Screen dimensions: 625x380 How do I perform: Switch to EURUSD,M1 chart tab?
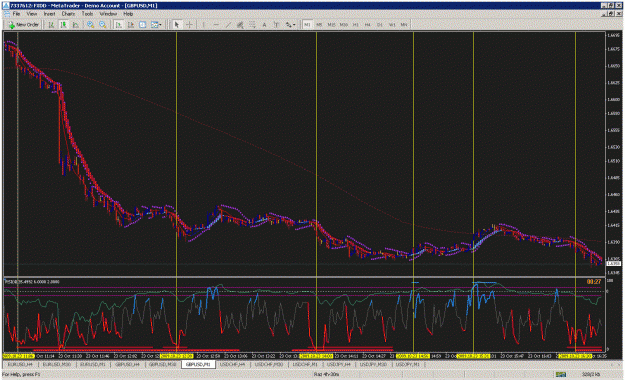(93, 364)
